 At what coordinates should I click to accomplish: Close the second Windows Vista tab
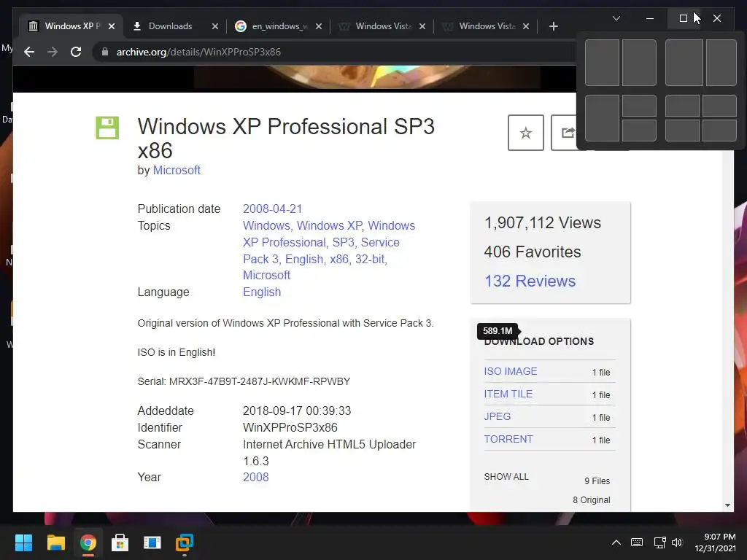pos(526,26)
